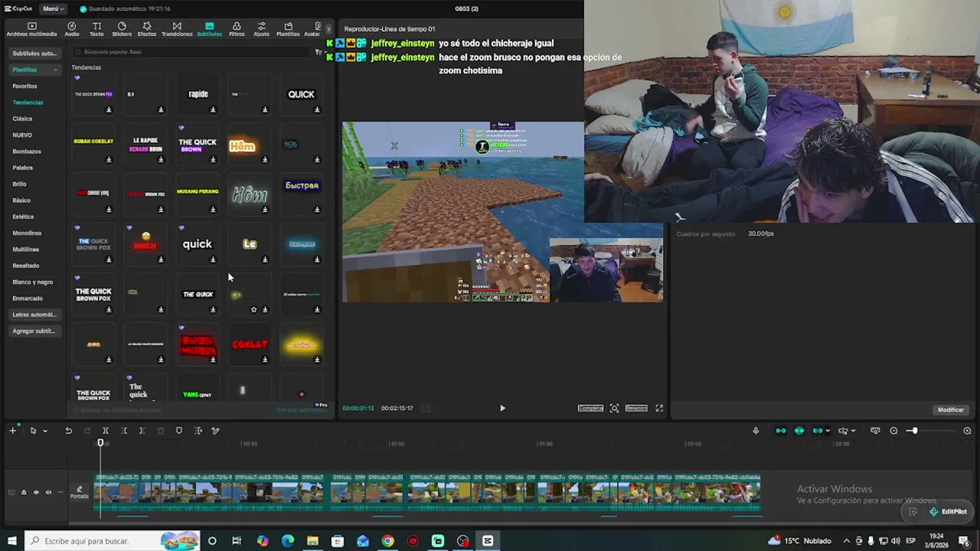Open the selection tool dropdown arrow
This screenshot has width=980, height=551.
pyautogui.click(x=45, y=431)
